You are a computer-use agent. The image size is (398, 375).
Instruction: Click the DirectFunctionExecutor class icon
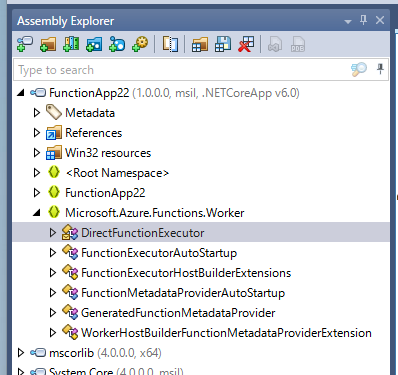point(70,232)
